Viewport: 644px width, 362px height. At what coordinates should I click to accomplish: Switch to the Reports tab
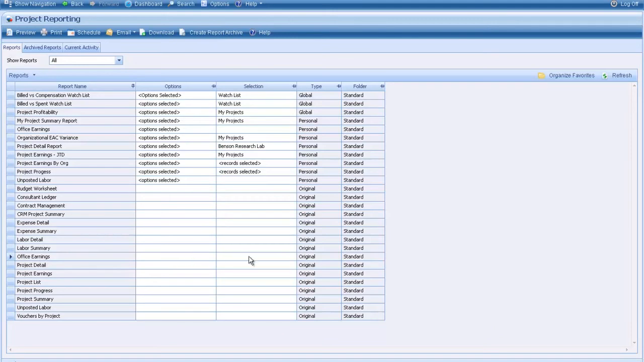click(x=12, y=47)
